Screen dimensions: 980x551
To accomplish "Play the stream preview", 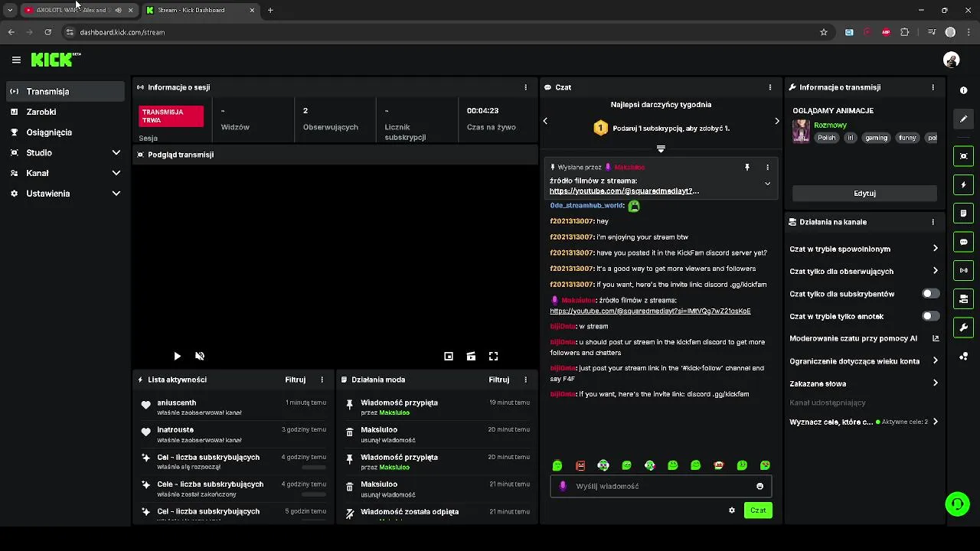I will click(x=177, y=356).
